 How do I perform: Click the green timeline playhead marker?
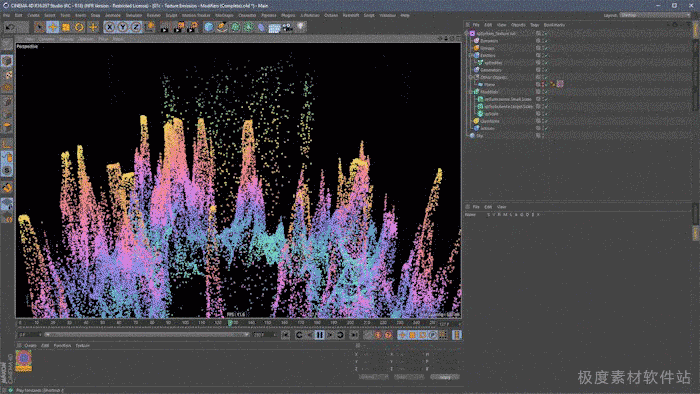(x=230, y=323)
